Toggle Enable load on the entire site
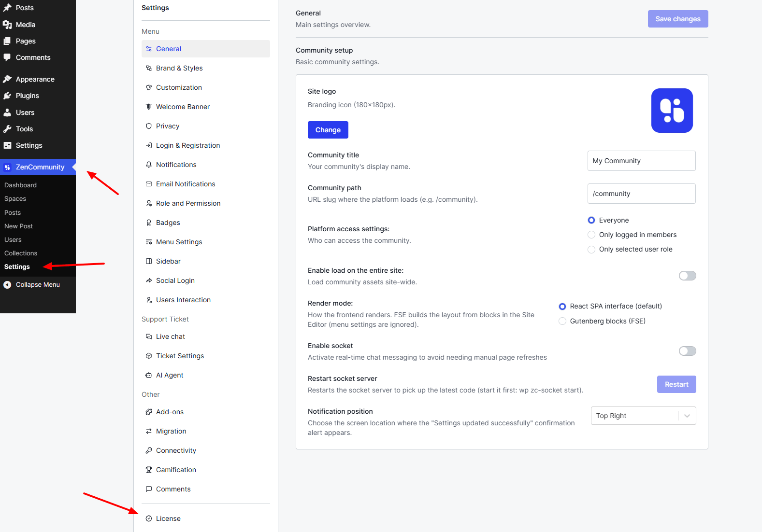The height and width of the screenshot is (532, 762). (x=687, y=276)
